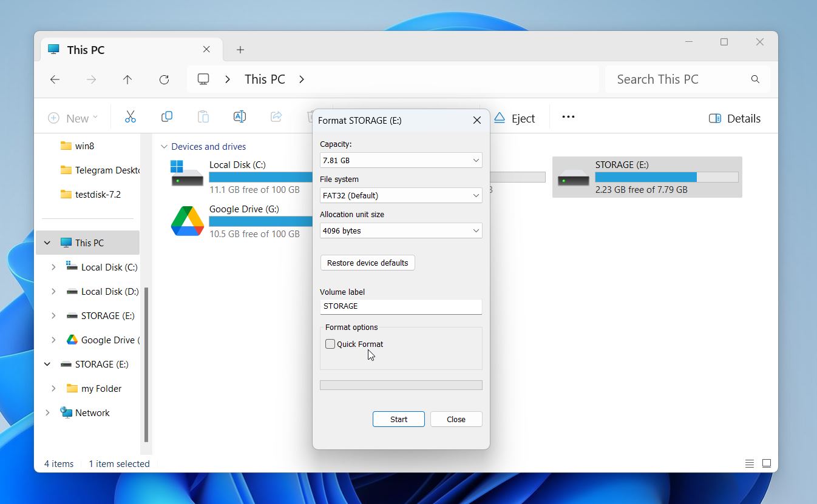817x504 pixels.
Task: Click the computer icon in address bar
Action: (x=203, y=79)
